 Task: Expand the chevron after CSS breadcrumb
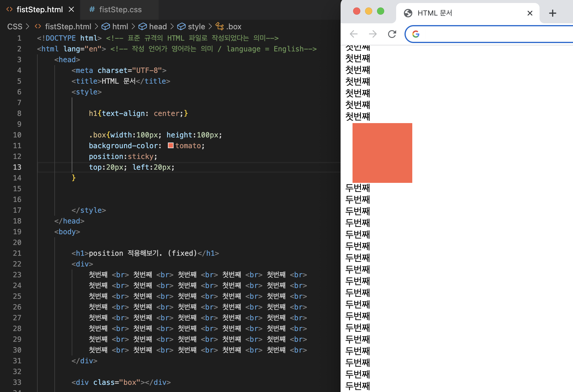pyautogui.click(x=28, y=27)
